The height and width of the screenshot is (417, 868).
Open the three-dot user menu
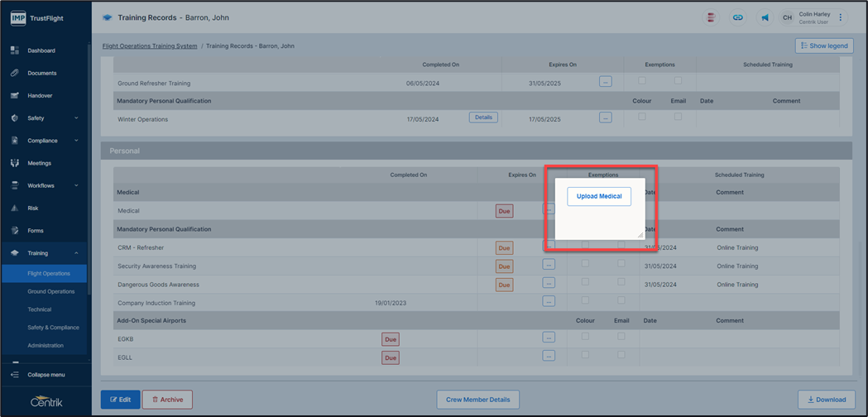pos(842,17)
